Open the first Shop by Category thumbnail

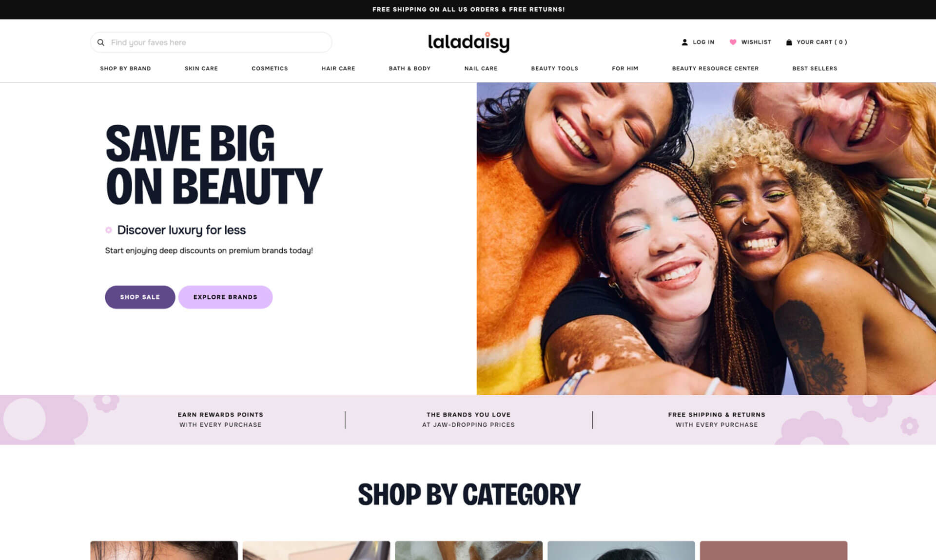coord(164,550)
